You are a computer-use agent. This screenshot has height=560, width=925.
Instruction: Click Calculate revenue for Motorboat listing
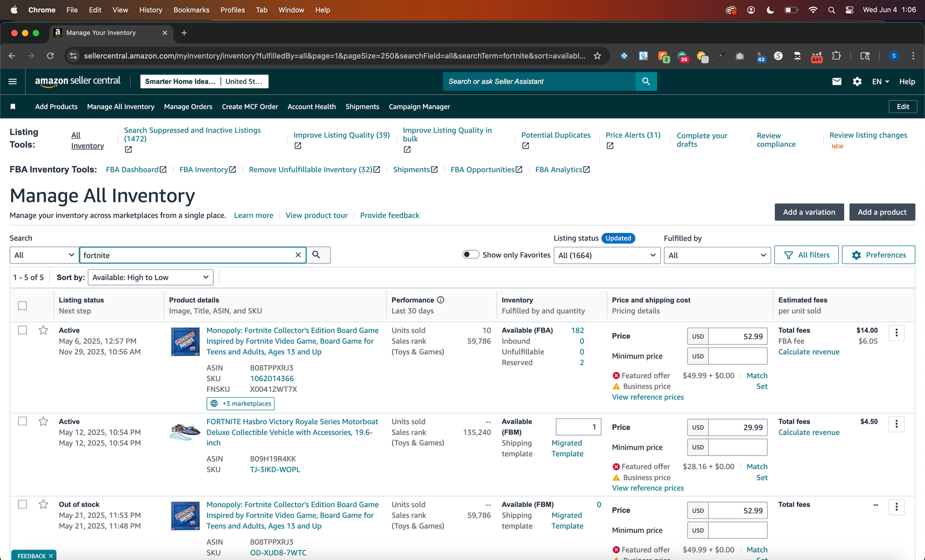click(809, 432)
